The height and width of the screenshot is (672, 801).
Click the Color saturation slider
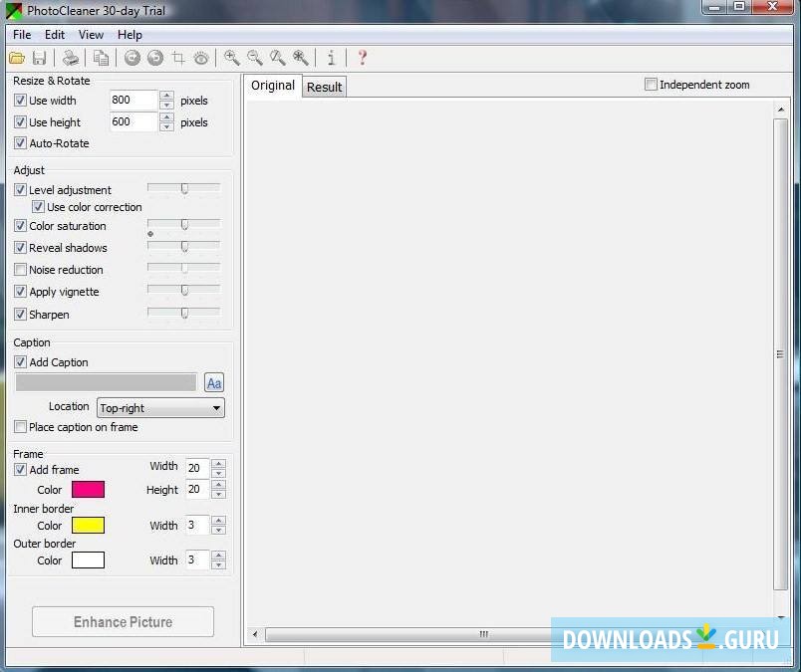coord(184,224)
